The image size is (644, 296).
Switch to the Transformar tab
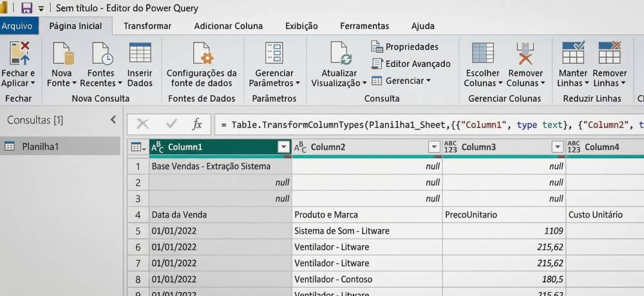pos(147,26)
